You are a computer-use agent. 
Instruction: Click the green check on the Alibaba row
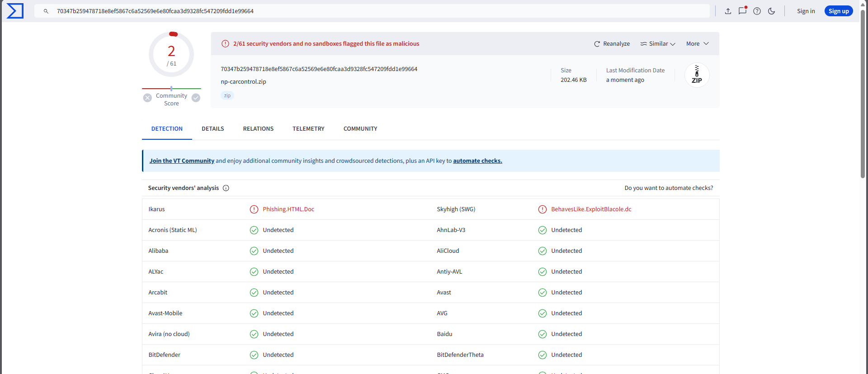point(254,251)
